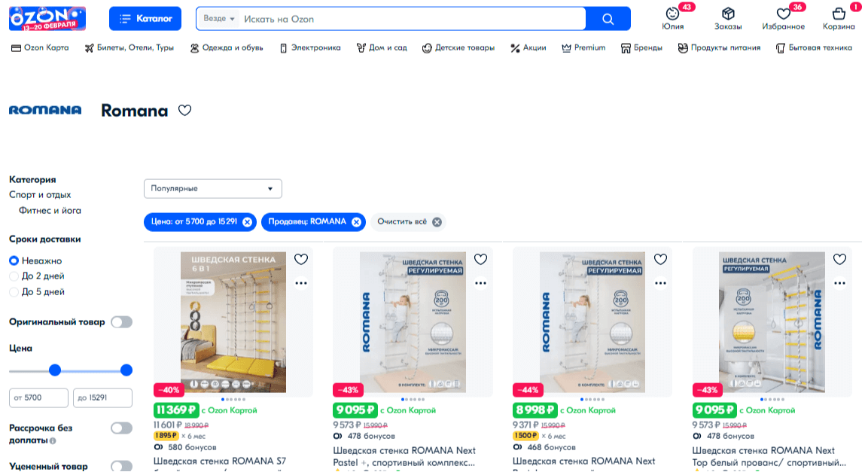The width and height of the screenshot is (868, 472).
Task: Open the ROMANA Next Pastel product thumbnail
Action: (413, 322)
